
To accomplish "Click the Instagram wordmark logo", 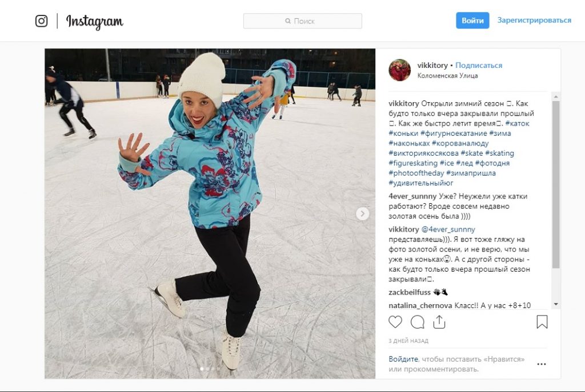I will coord(94,22).
